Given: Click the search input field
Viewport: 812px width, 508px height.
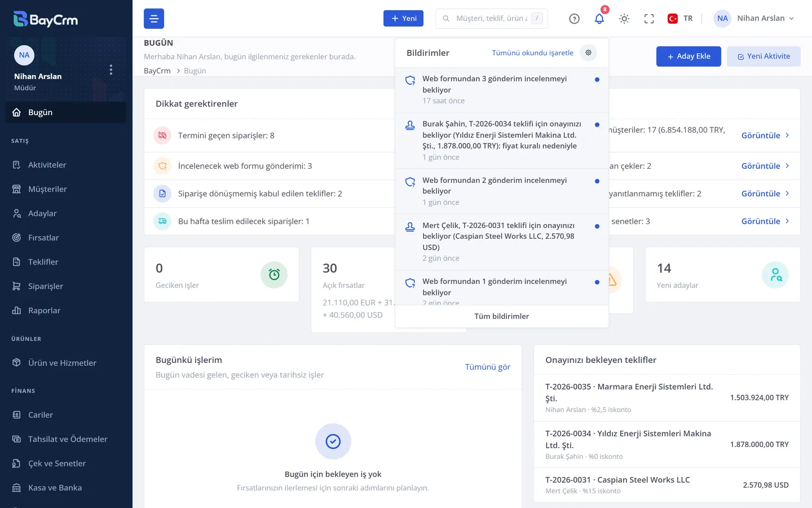Looking at the screenshot, I should coord(492,19).
